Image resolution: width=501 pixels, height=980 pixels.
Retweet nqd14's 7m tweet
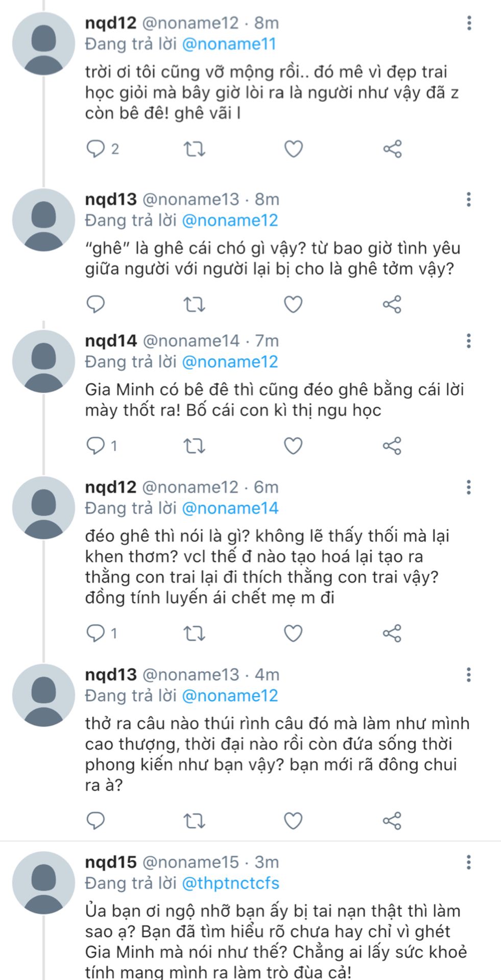[x=194, y=446]
